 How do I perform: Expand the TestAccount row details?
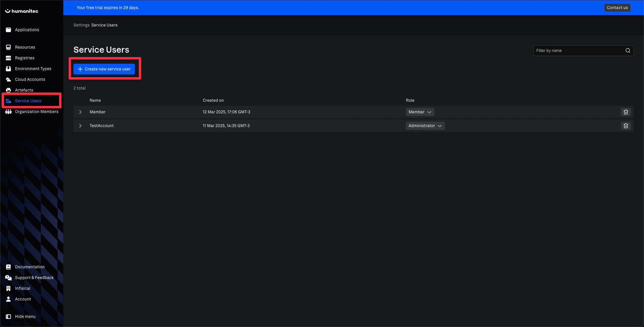click(80, 126)
